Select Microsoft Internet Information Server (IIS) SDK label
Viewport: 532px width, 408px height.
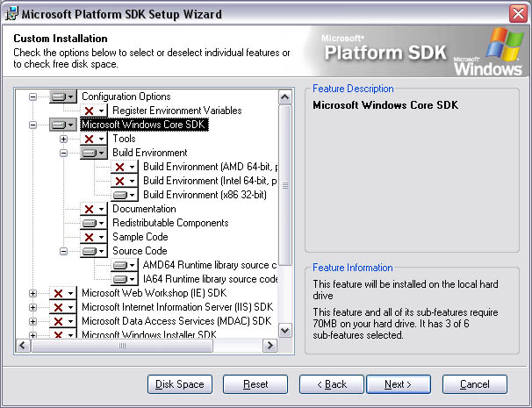point(177,307)
